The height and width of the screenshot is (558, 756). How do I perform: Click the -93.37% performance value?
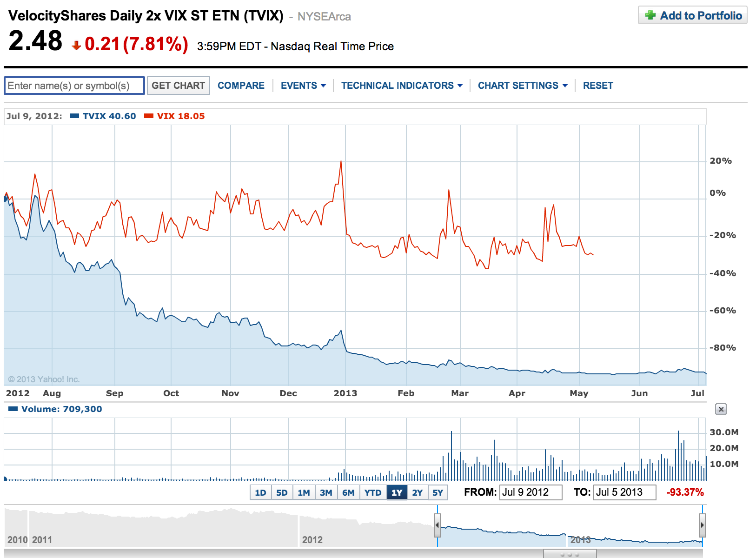685,492
